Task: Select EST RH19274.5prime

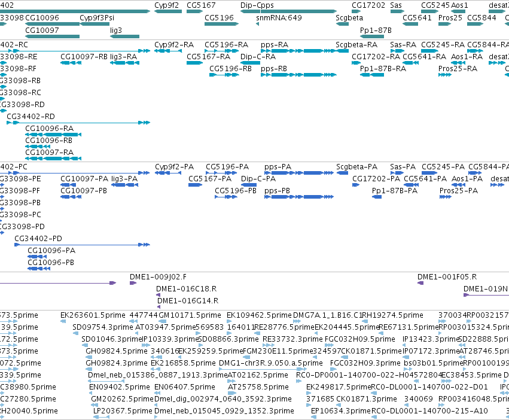Action: pyautogui.click(x=393, y=315)
